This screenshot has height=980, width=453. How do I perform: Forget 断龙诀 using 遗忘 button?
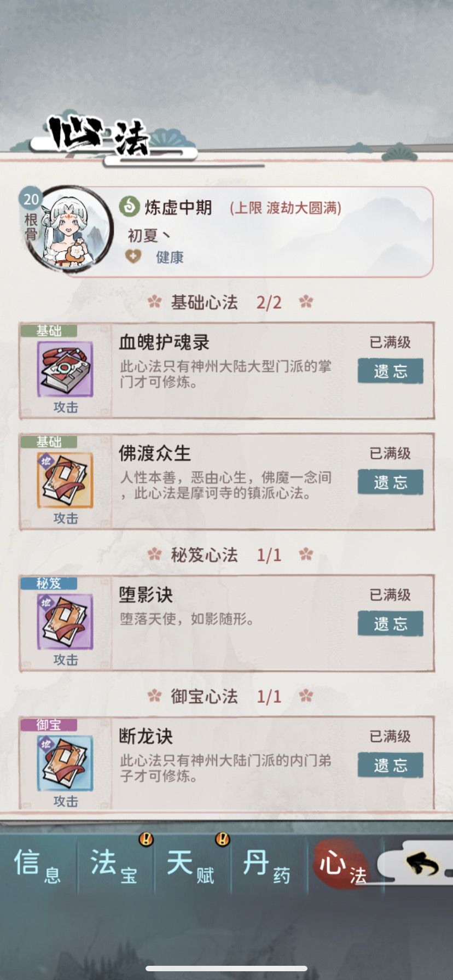[391, 766]
